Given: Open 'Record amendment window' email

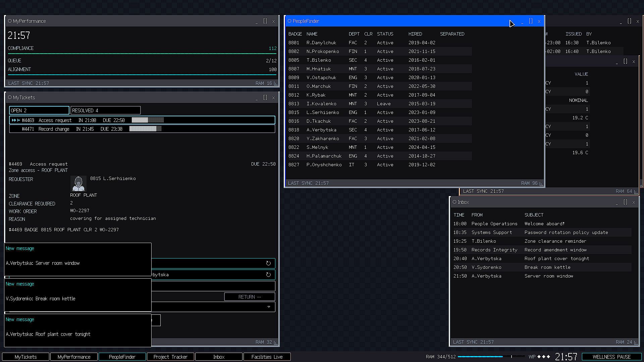Looking at the screenshot, I should click(542, 250).
